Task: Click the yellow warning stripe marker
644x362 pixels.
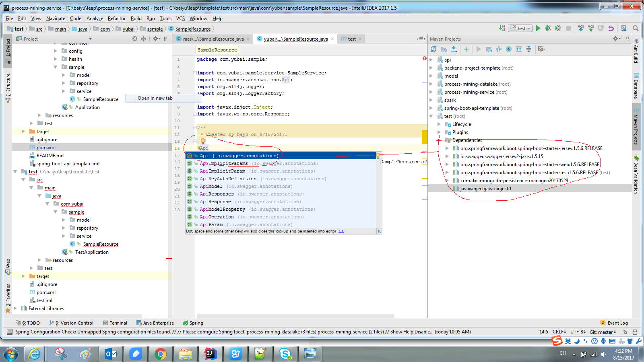Action: (x=425, y=137)
